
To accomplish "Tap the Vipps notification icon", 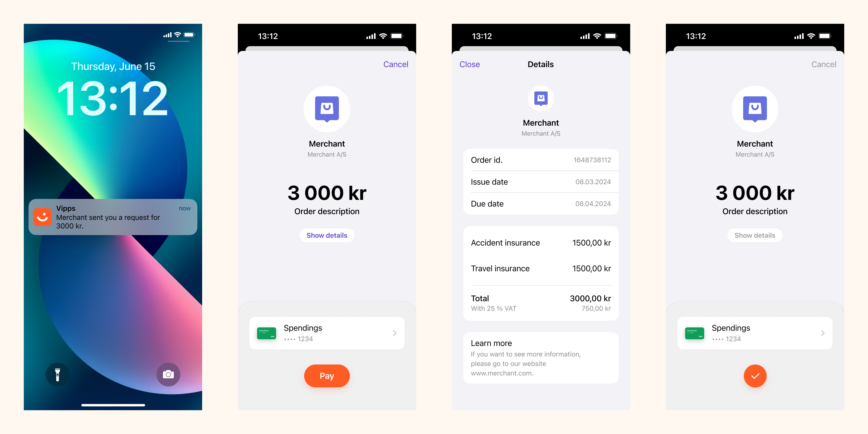I will (x=43, y=217).
